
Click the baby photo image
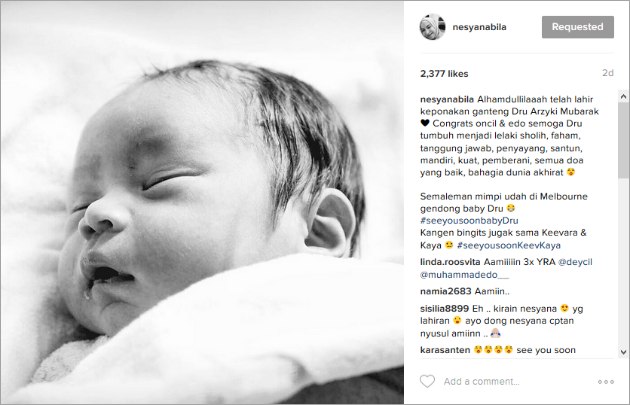[202, 202]
